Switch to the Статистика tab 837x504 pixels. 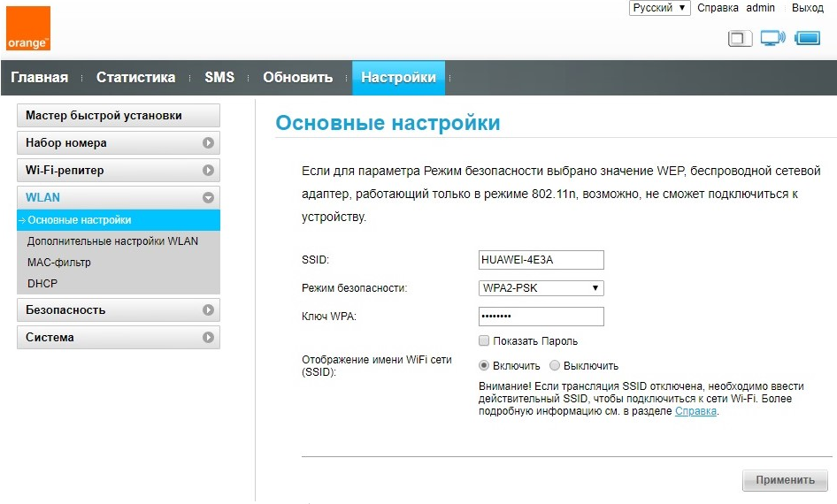point(135,78)
